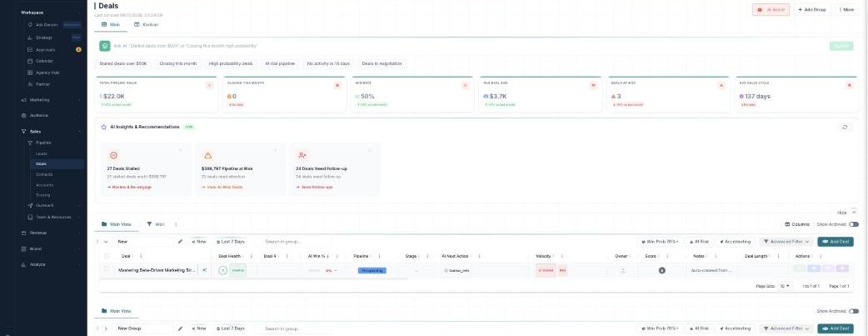The width and height of the screenshot is (868, 336).
Task: Click the Add Group button
Action: tap(811, 9)
